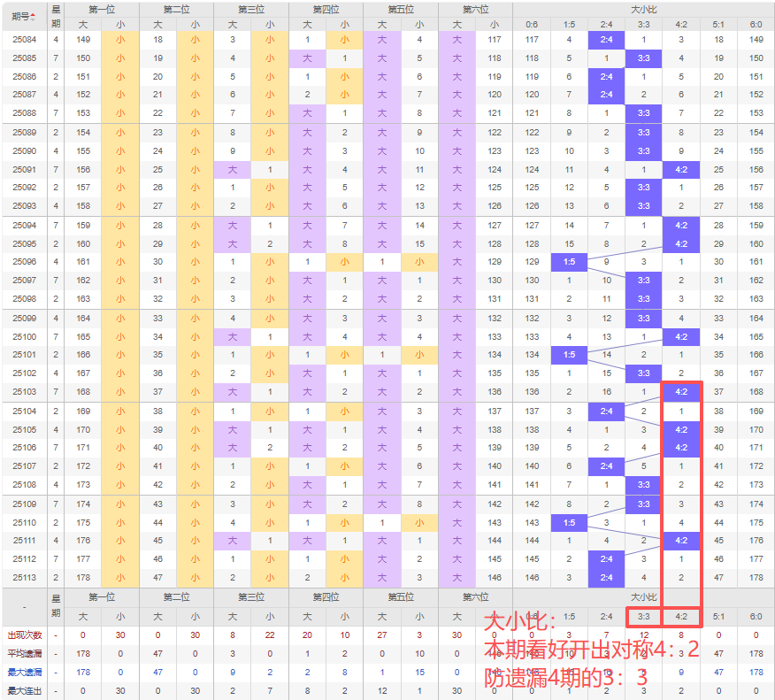This screenshot has width=775, height=700.
Task: Click 第三位 大 cell in row 25091
Action: point(233,170)
